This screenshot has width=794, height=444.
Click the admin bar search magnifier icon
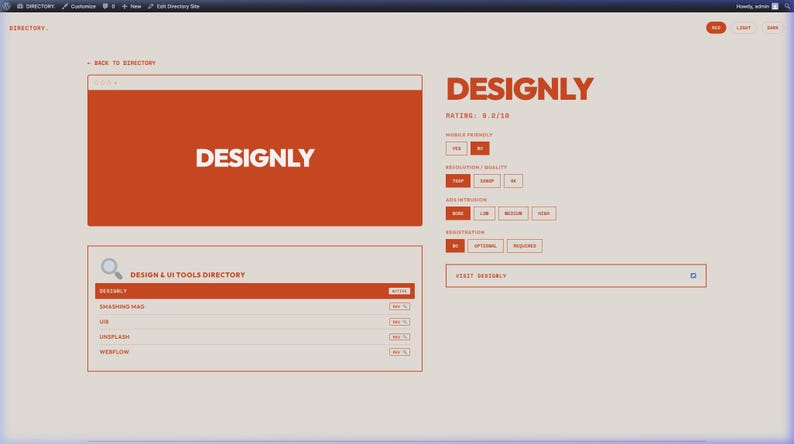coord(787,6)
